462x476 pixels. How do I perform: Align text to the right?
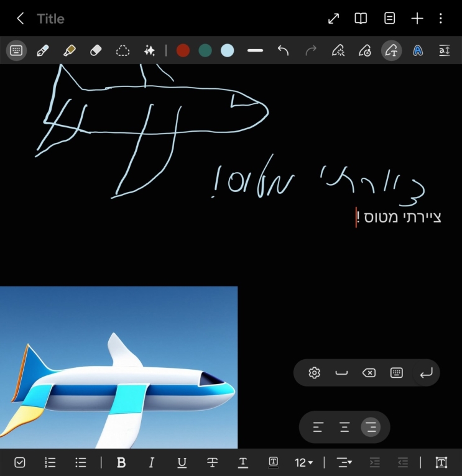pos(371,427)
